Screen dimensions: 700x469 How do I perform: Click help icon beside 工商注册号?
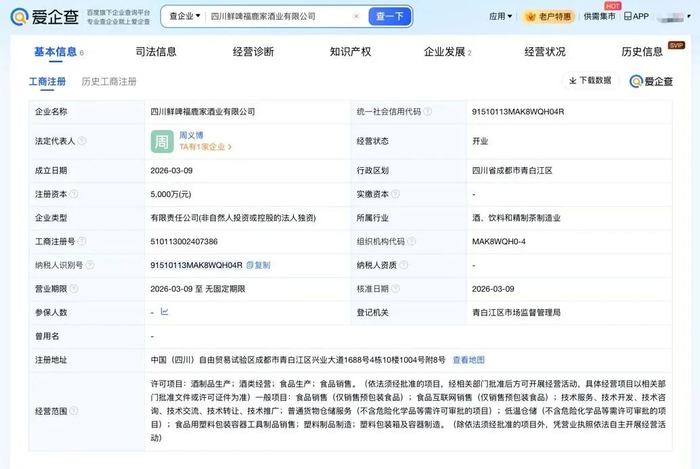(x=82, y=241)
